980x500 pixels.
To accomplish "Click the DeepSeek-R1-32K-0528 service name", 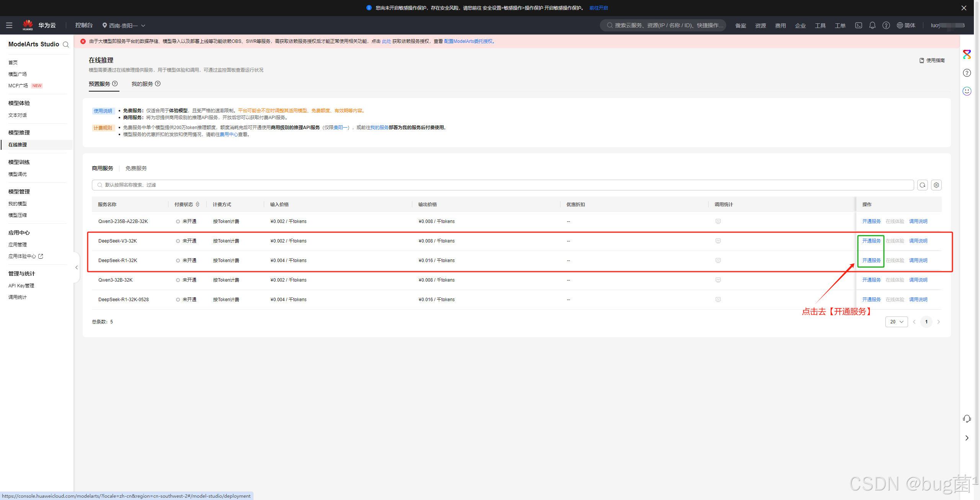I will [123, 300].
